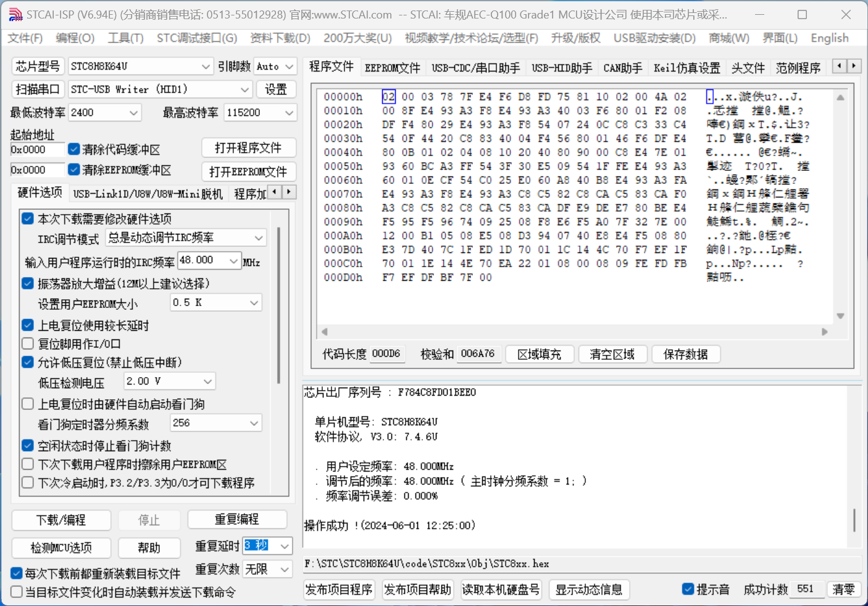Click output log vertical scrollbar thumb

pyautogui.click(x=854, y=520)
